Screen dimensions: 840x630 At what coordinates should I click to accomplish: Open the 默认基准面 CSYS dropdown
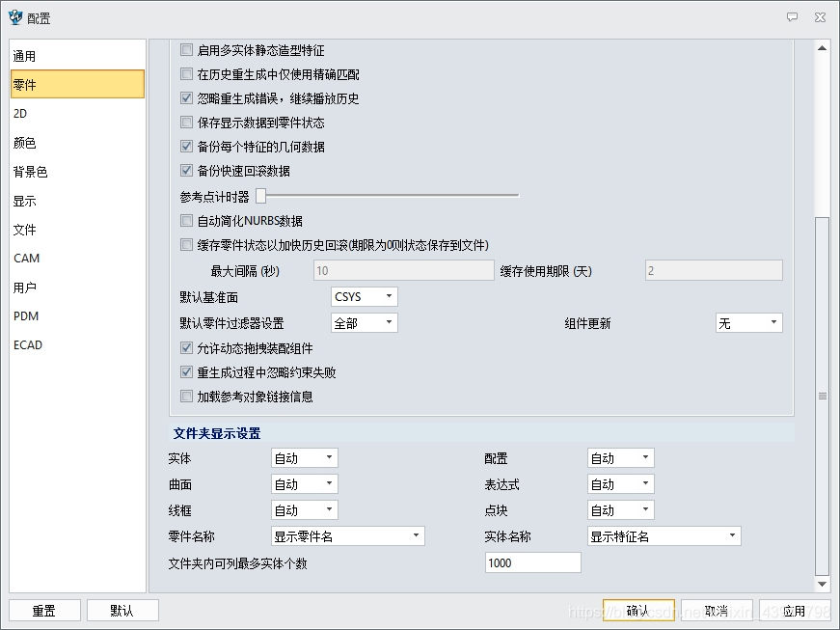[x=365, y=296]
